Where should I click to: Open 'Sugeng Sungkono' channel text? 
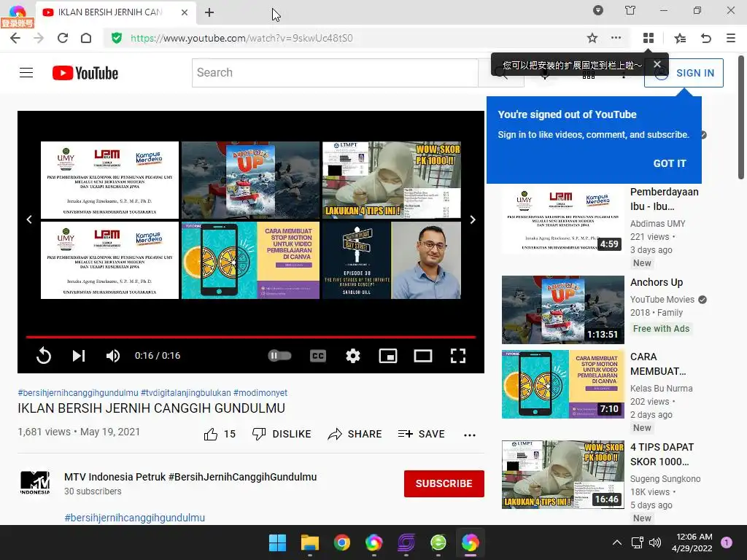(x=665, y=478)
